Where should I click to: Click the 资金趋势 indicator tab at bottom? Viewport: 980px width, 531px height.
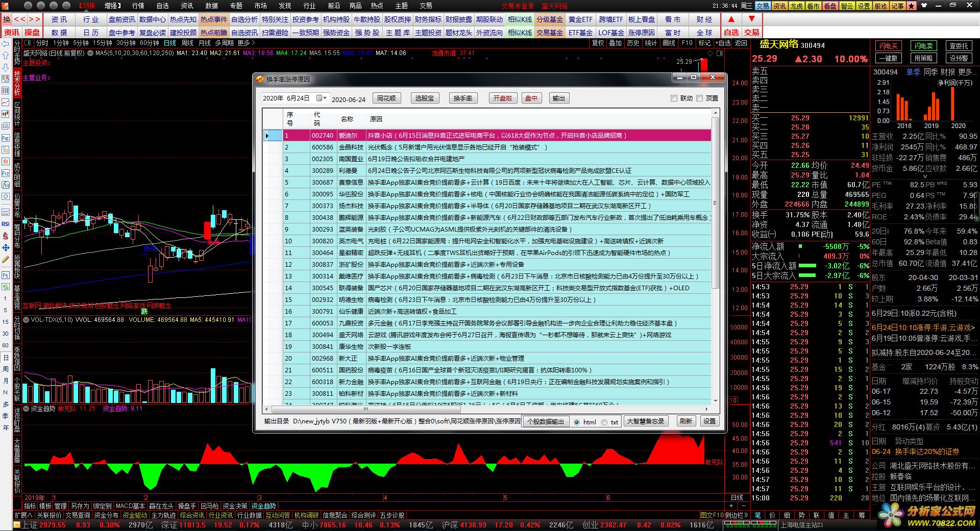[x=263, y=506]
